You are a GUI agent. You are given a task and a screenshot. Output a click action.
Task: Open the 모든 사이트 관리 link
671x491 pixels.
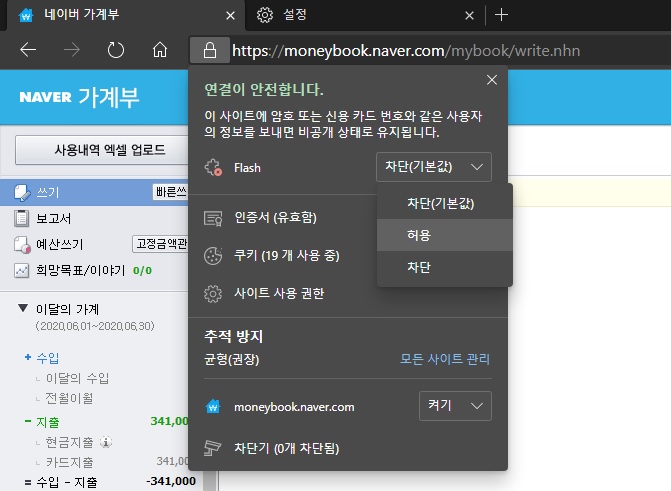click(445, 359)
